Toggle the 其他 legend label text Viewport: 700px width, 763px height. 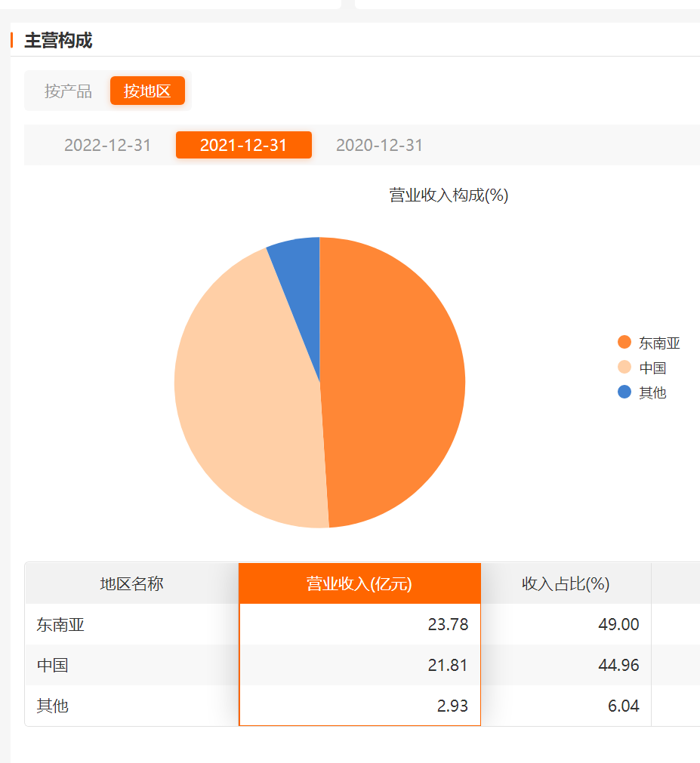652,393
